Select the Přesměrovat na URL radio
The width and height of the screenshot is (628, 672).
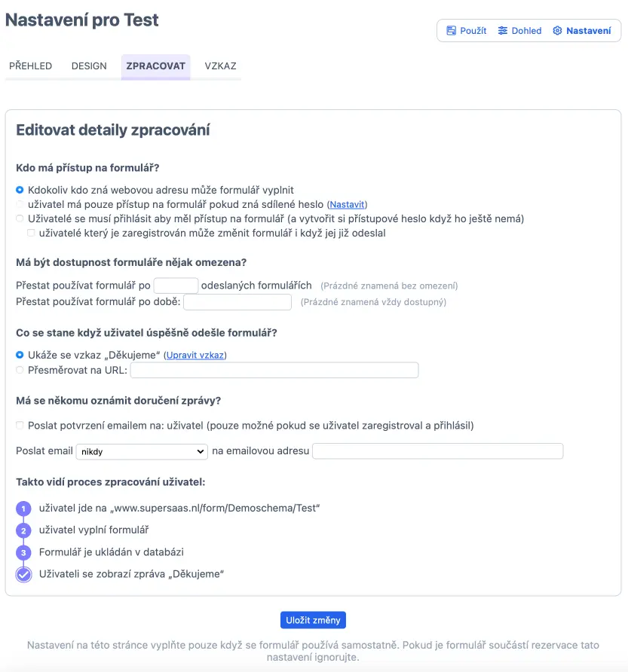[20, 370]
